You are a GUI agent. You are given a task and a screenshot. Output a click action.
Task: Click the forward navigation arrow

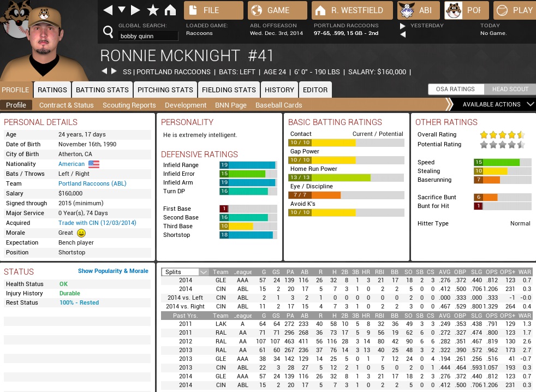pyautogui.click(x=136, y=10)
